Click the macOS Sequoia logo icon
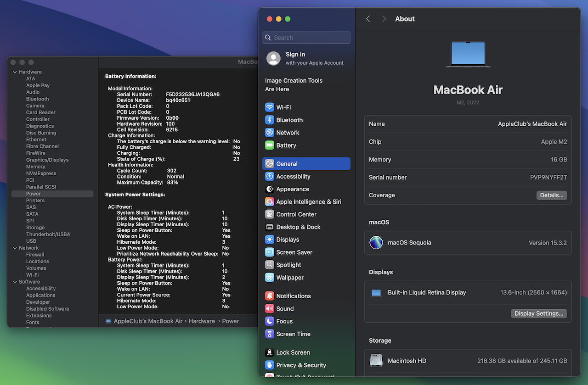This screenshot has width=588, height=385. click(x=376, y=243)
